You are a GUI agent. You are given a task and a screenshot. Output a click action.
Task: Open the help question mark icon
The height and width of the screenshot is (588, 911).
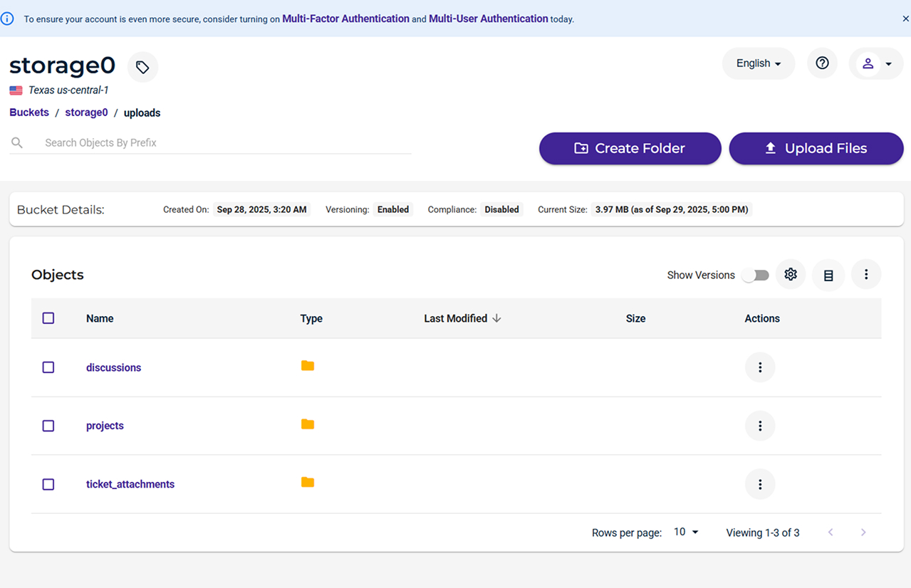822,63
